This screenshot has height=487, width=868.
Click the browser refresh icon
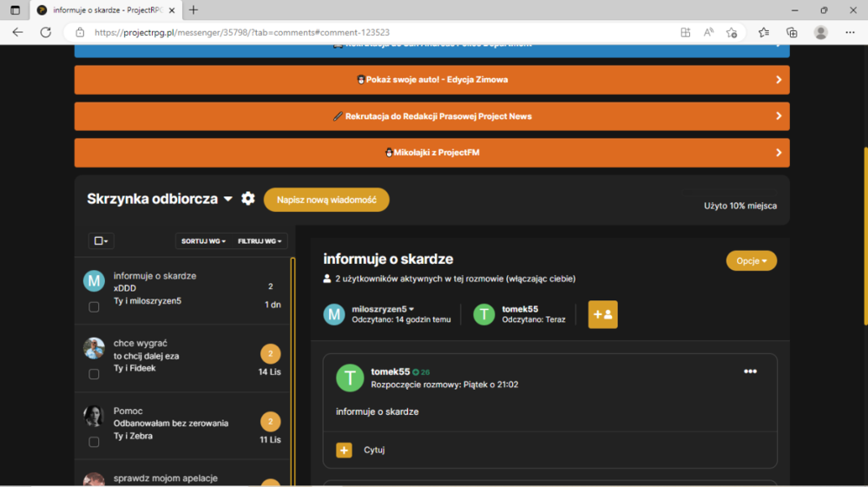pos(46,32)
